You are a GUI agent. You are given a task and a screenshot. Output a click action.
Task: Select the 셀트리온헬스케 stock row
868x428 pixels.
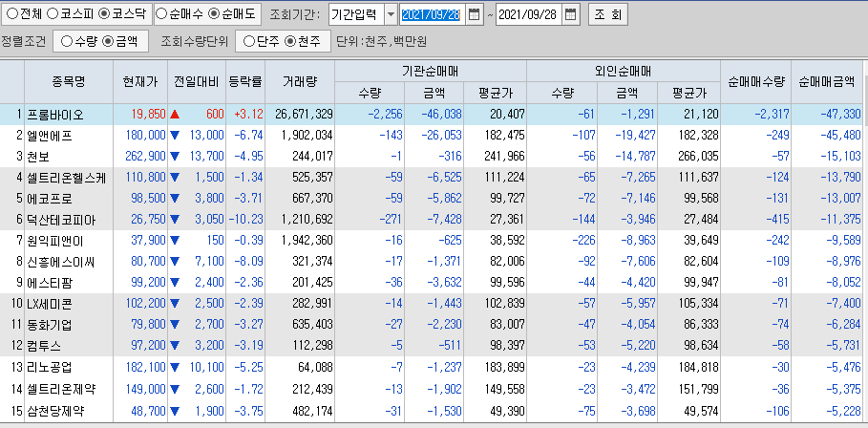point(432,178)
